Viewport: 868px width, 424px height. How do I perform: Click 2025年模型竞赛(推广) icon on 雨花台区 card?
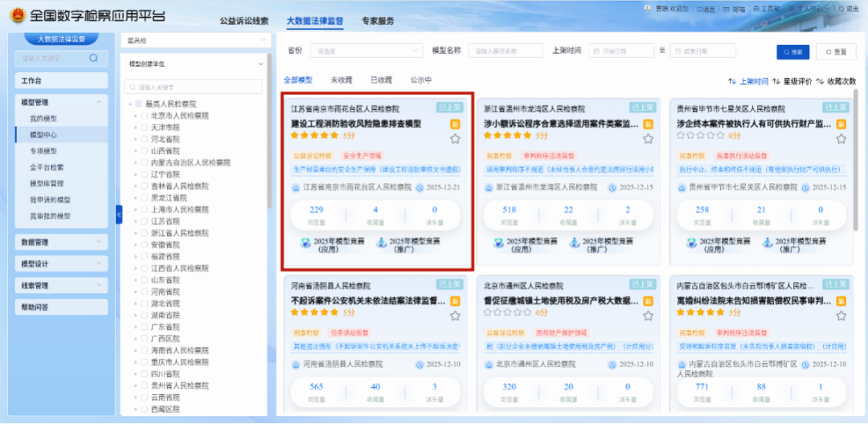click(x=382, y=243)
